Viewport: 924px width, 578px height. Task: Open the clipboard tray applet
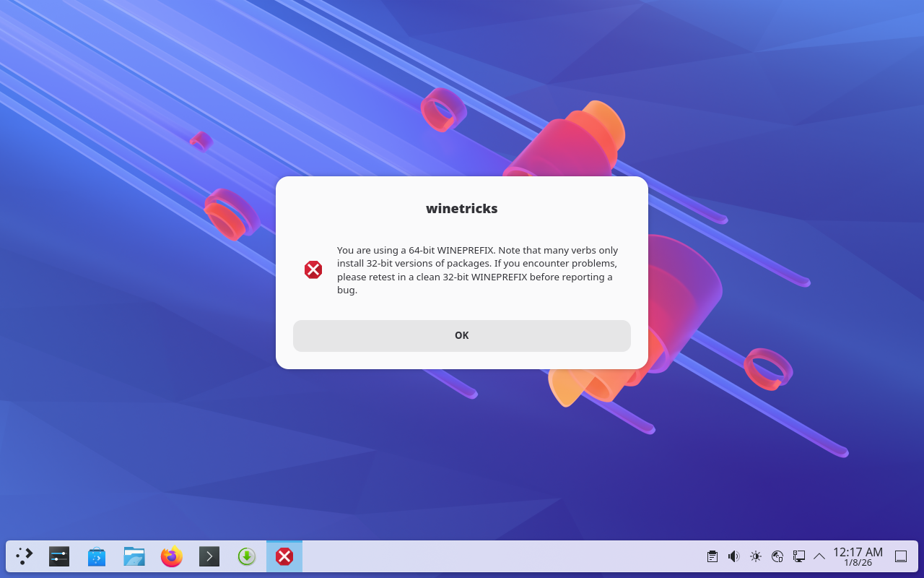(x=712, y=556)
